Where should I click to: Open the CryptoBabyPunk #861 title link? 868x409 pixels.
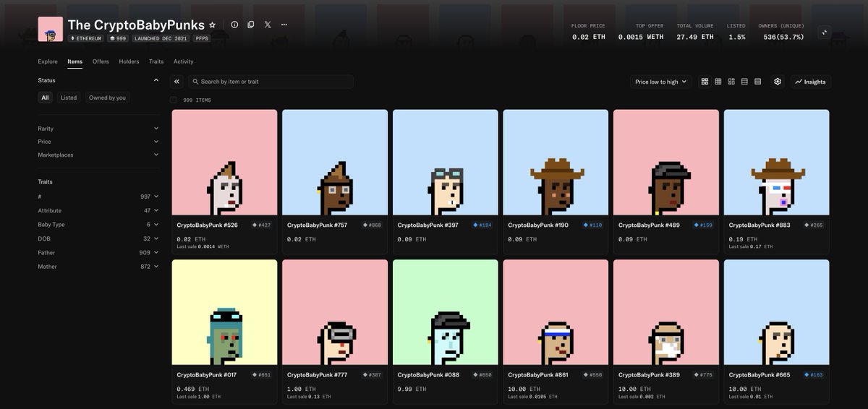[x=537, y=375]
